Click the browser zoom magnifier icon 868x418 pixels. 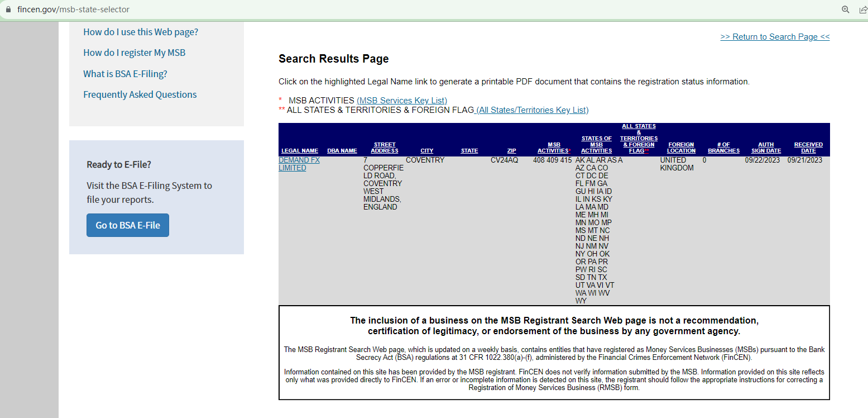point(846,9)
